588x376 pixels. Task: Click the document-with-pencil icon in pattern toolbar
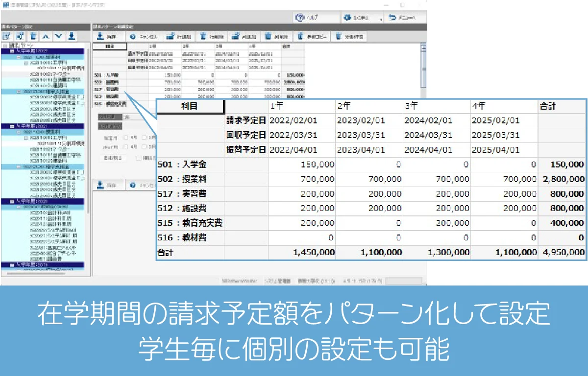pos(7,36)
